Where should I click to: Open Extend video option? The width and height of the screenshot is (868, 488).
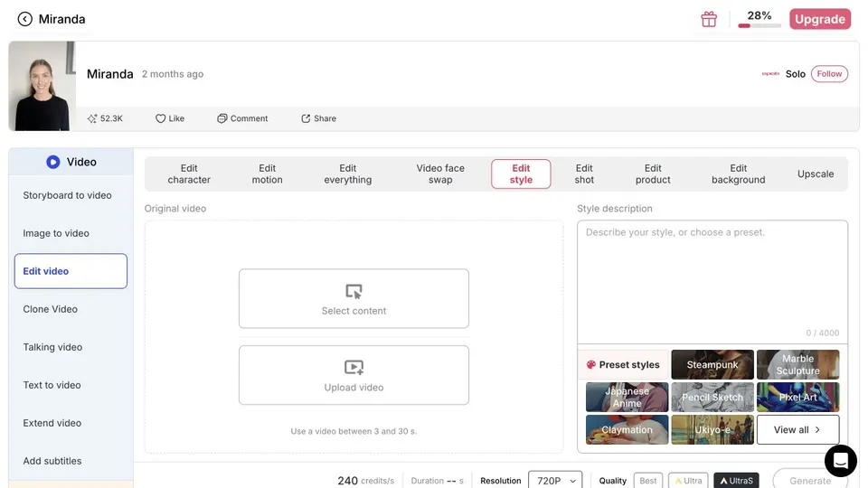(52, 423)
